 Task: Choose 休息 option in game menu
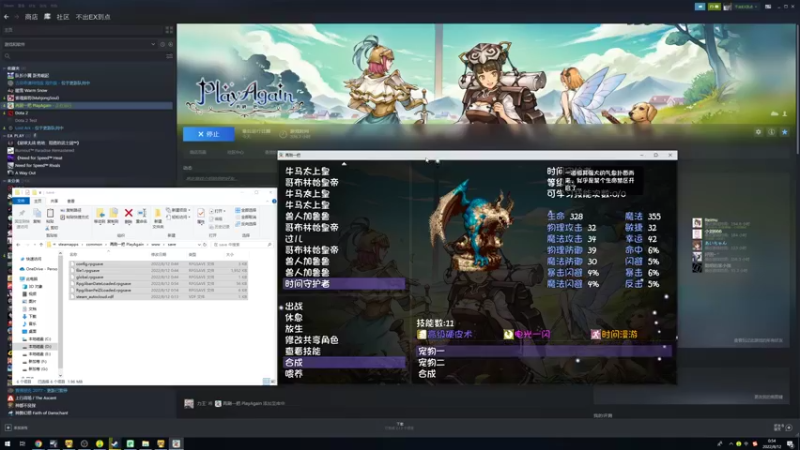[x=294, y=317]
